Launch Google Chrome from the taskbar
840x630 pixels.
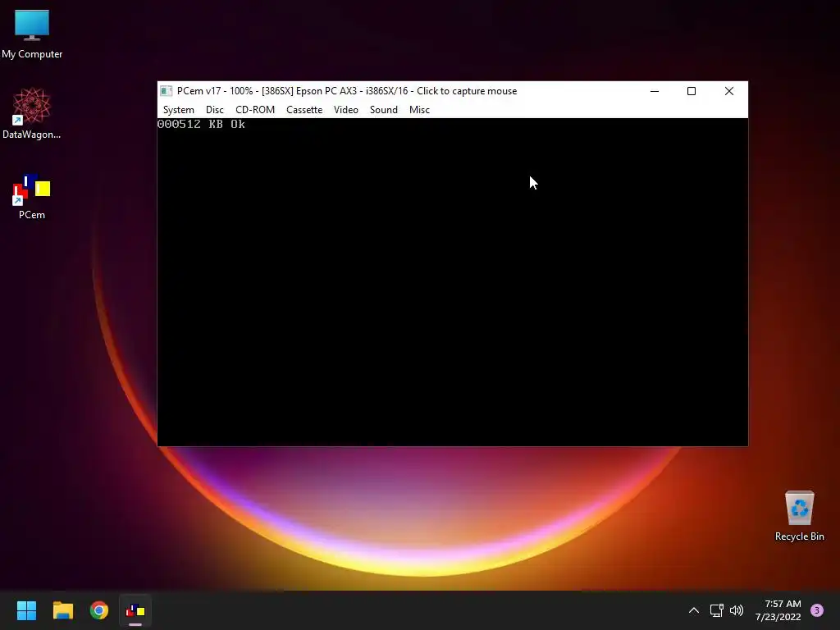pyautogui.click(x=99, y=610)
